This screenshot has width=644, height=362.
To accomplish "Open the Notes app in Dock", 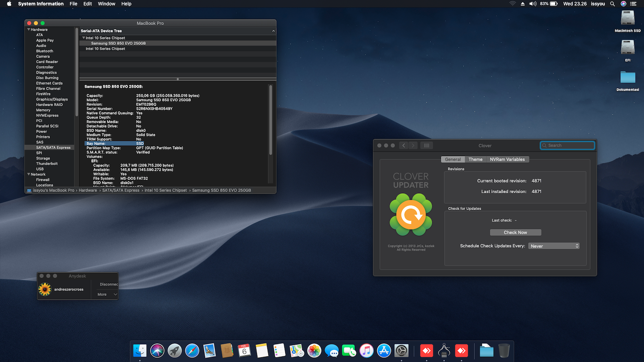I will [x=262, y=350].
